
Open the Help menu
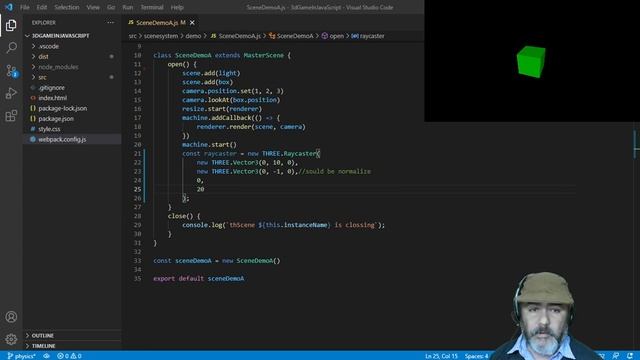177,7
